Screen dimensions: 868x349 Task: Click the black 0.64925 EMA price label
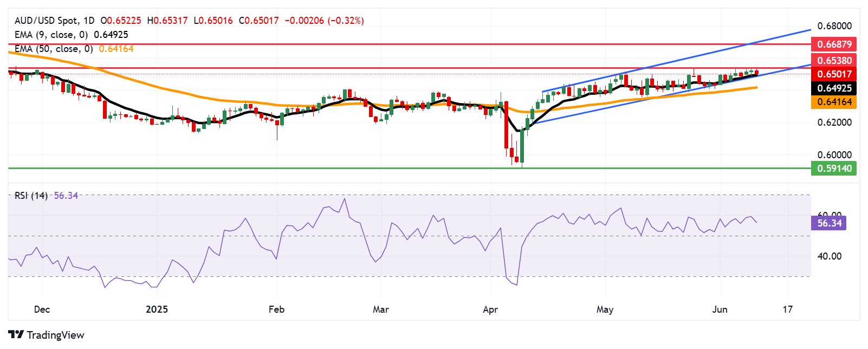pyautogui.click(x=834, y=88)
